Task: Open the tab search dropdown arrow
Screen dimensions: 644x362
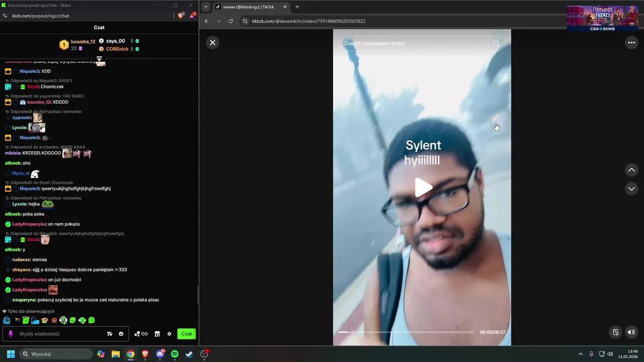Action: [x=206, y=7]
